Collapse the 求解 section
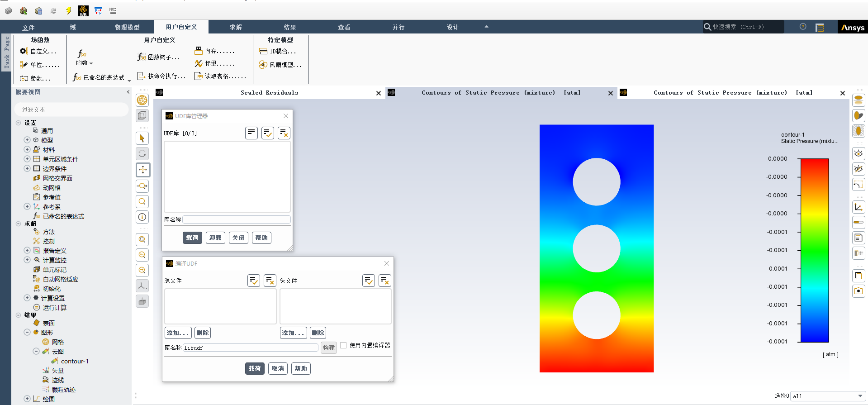868x405 pixels. [x=18, y=224]
